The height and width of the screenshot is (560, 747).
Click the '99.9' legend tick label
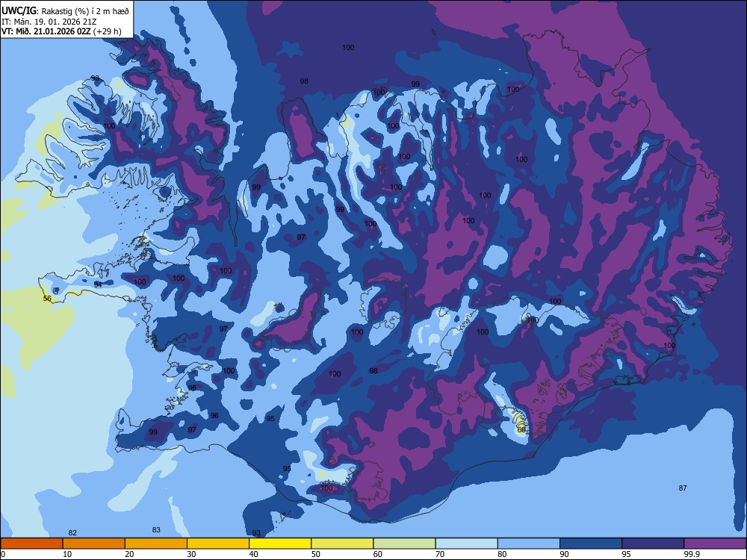point(692,554)
